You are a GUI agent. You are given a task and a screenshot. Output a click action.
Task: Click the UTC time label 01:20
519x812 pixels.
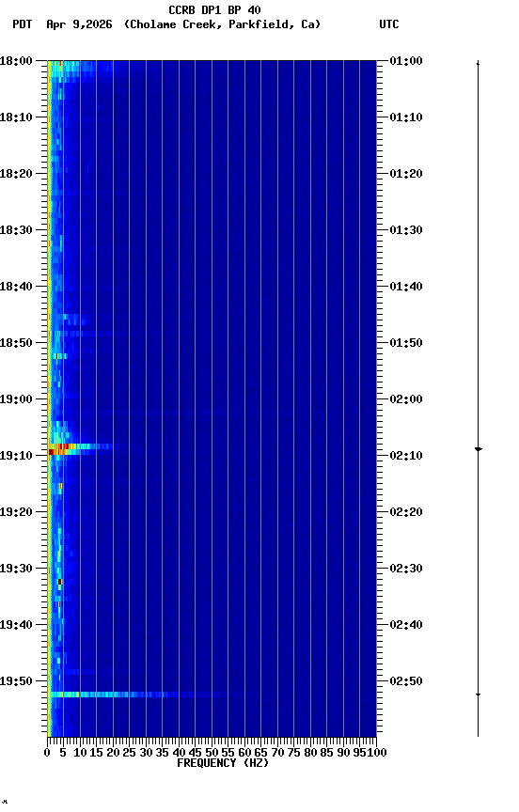point(406,174)
